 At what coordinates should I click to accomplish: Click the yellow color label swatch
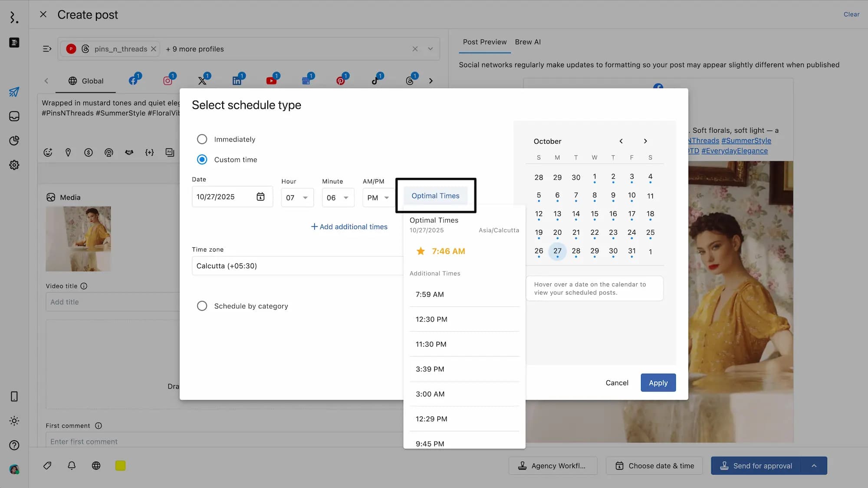pos(120,465)
